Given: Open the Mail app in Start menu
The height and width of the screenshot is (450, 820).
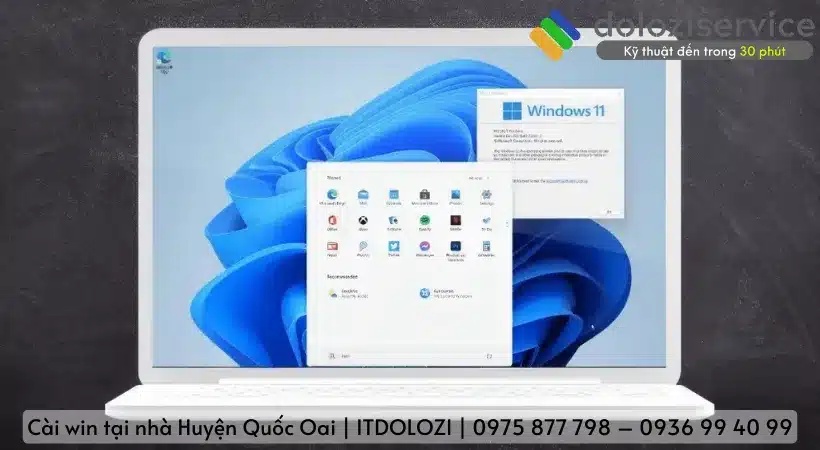Looking at the screenshot, I should 363,197.
